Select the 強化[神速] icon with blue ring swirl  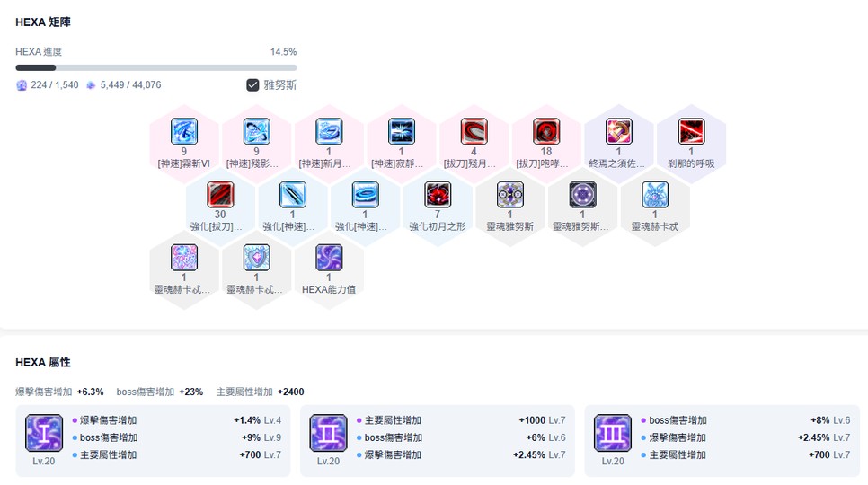point(366,195)
